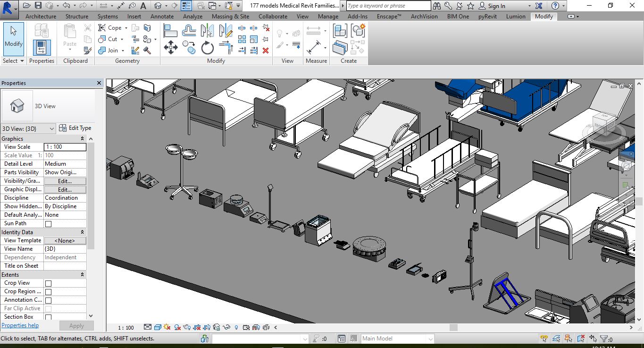The width and height of the screenshot is (644, 348).
Task: Enable the Crop Region Visible checkbox
Action: 48,292
